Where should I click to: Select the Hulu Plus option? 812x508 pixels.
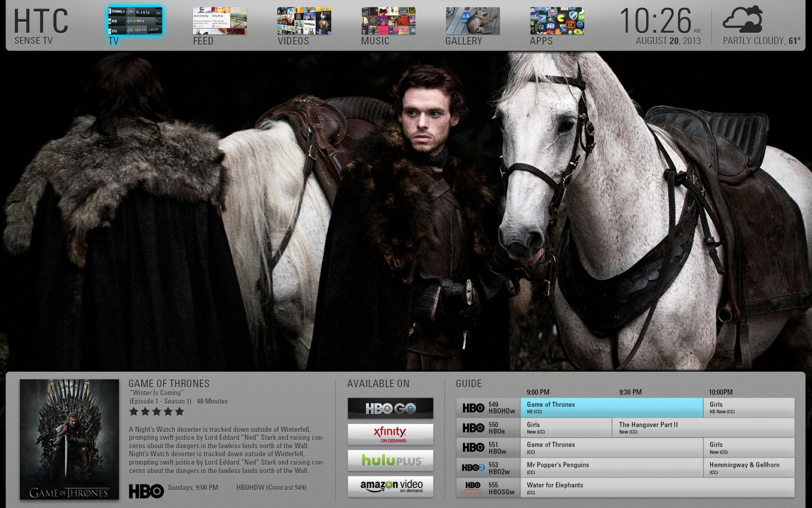click(390, 461)
